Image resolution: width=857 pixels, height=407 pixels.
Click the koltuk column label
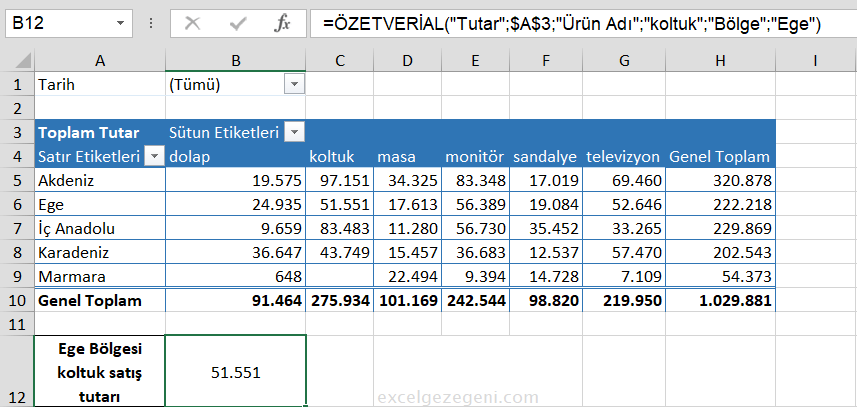pyautogui.click(x=340, y=157)
